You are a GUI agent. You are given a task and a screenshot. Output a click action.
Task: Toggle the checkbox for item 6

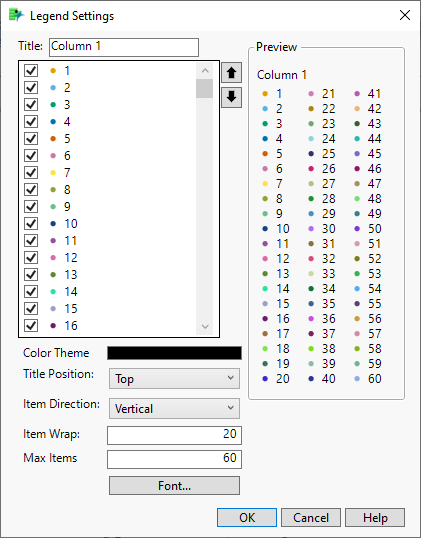(31, 155)
